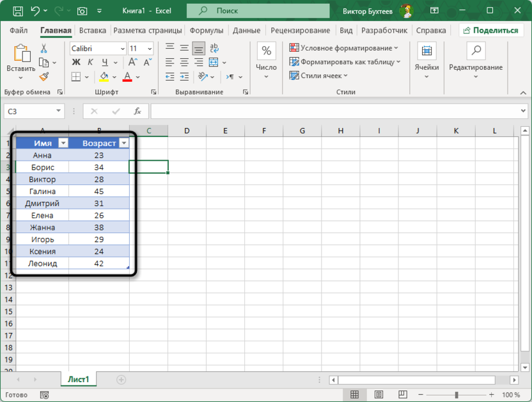The width and height of the screenshot is (532, 402).
Task: Click the macro record icon in status bar
Action: [43, 395]
